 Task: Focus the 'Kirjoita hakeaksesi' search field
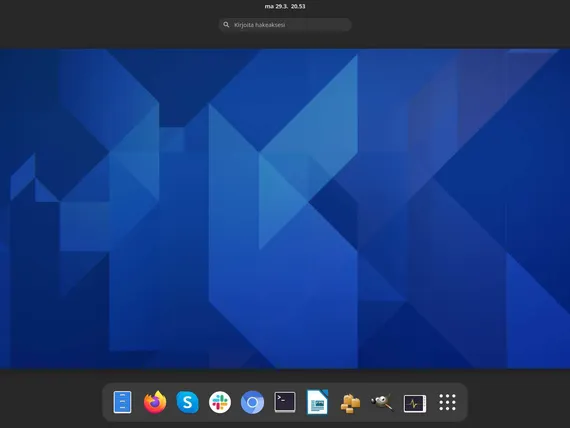285,25
